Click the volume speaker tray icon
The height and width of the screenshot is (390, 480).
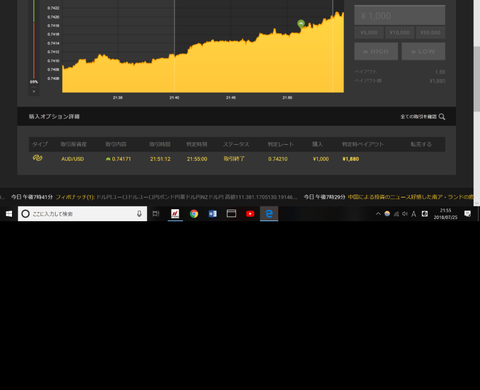coord(405,214)
